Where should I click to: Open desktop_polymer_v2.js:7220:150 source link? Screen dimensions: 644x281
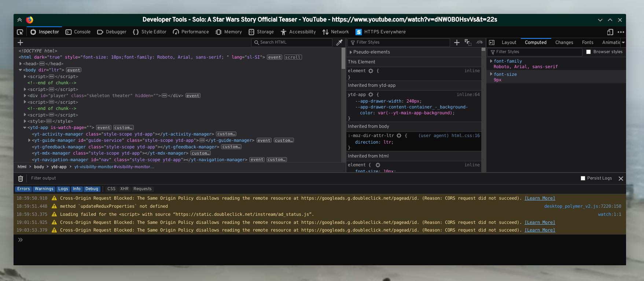coord(583,206)
